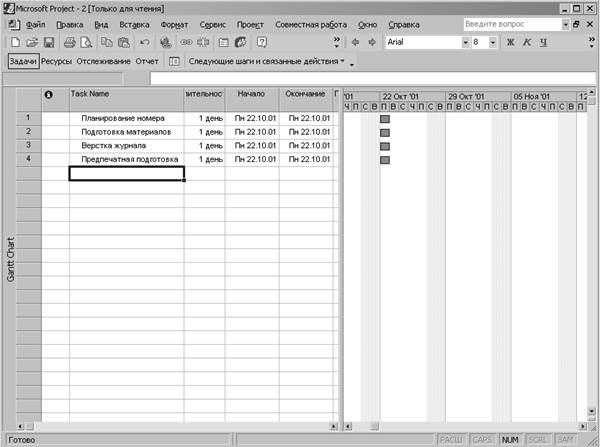Click the Отслеживание guide button
600x447 pixels.
pyautogui.click(x=103, y=61)
